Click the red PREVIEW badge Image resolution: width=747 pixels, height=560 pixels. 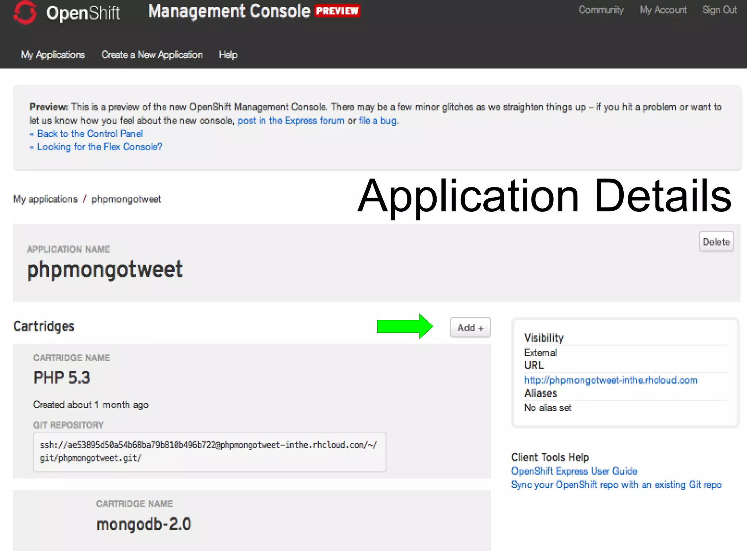pos(337,11)
